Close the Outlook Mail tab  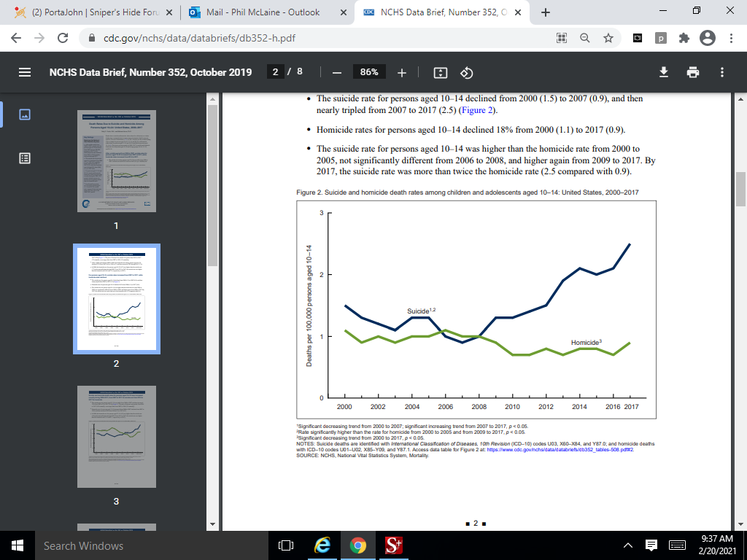pyautogui.click(x=343, y=12)
